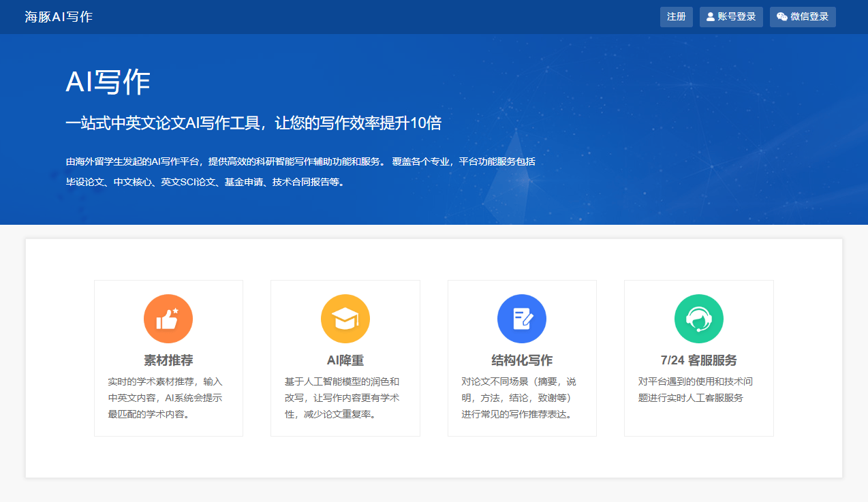This screenshot has height=502, width=868.
Task: Click the orange thumbs-up 素材推荐 icon
Action: [x=168, y=319]
